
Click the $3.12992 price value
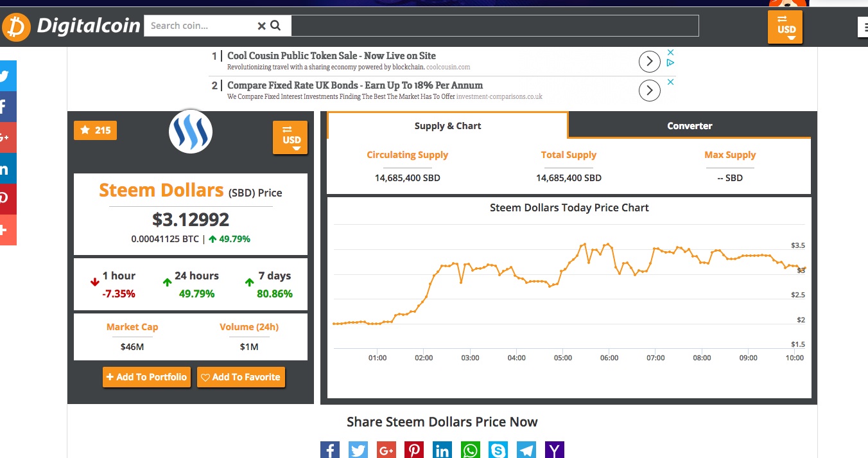click(191, 220)
